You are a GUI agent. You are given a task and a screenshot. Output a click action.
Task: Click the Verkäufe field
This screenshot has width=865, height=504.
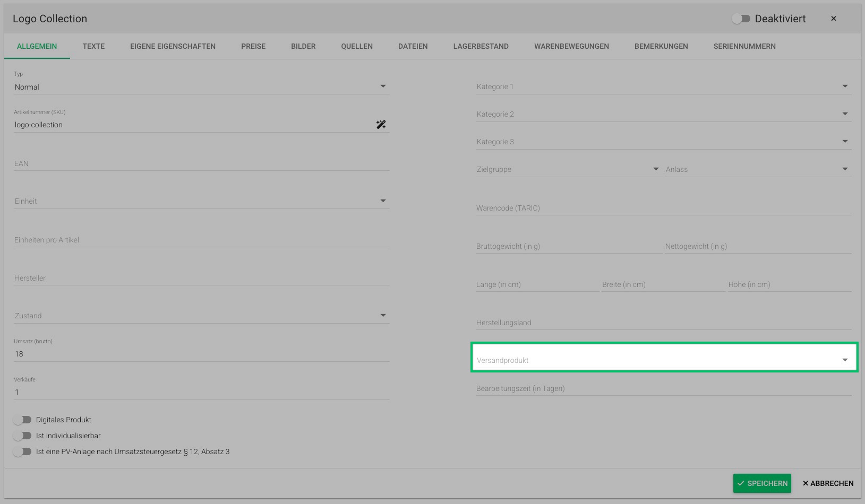click(202, 392)
